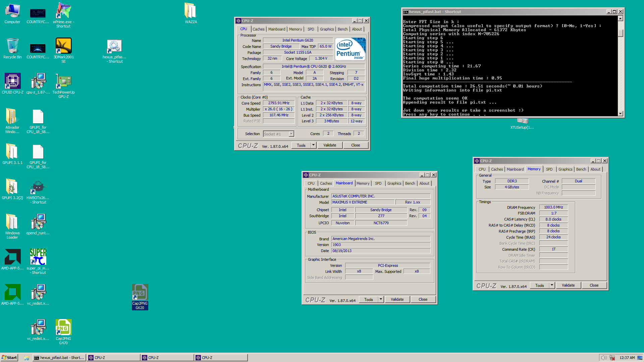This screenshot has height=362, width=644.
Task: Click the network icon in system tray
Action: click(x=612, y=358)
